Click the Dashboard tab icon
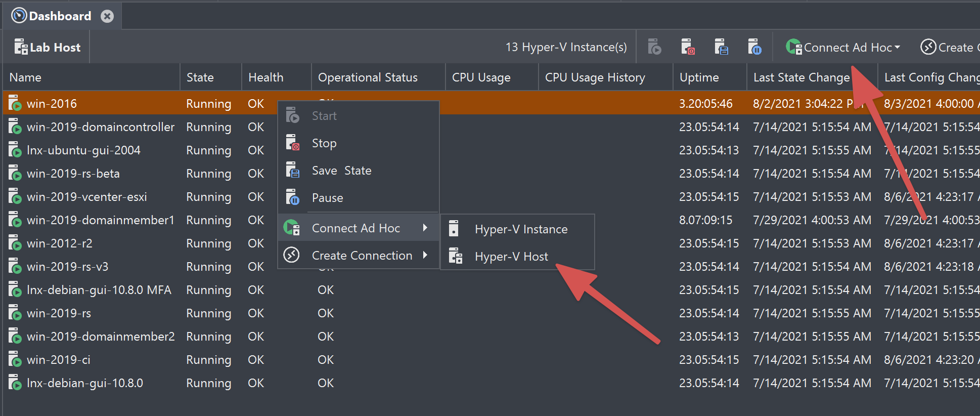The image size is (980, 416). 19,16
